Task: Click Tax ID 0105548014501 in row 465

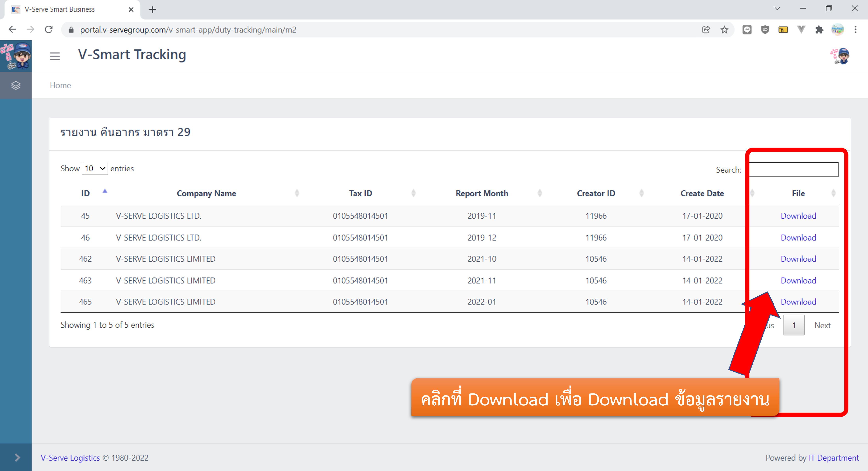Action: click(360, 302)
